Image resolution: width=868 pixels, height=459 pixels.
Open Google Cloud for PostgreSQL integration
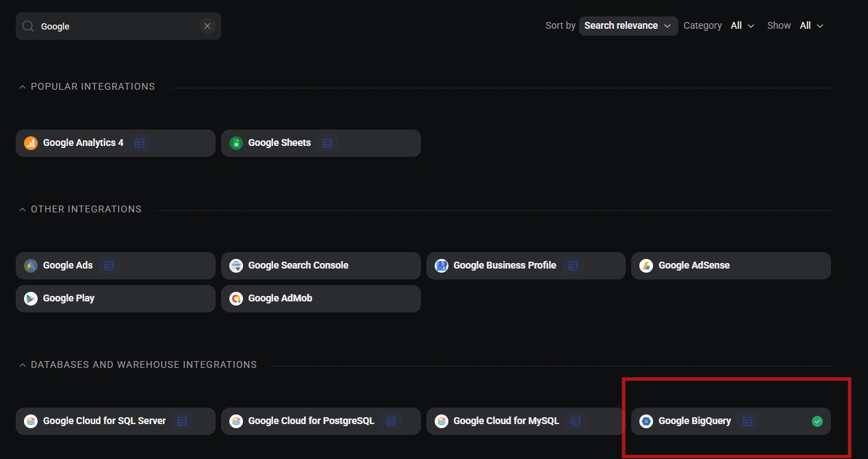point(321,421)
